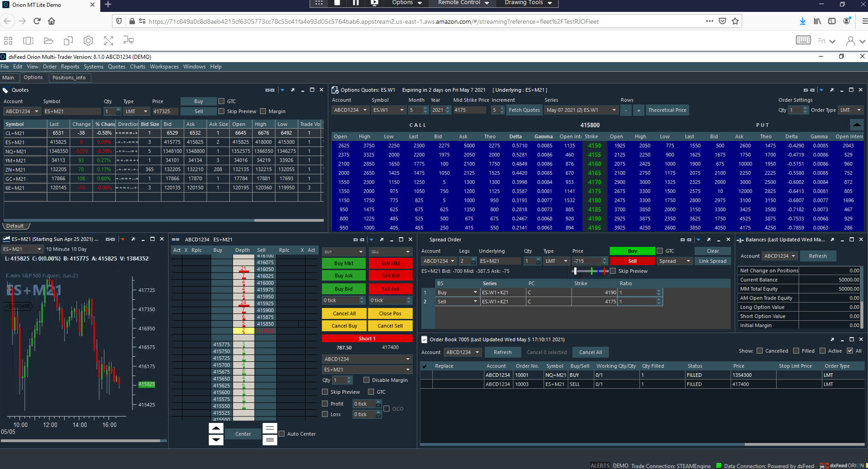The height and width of the screenshot is (469, 868).
Task: Click Link Spread button
Action: click(712, 261)
